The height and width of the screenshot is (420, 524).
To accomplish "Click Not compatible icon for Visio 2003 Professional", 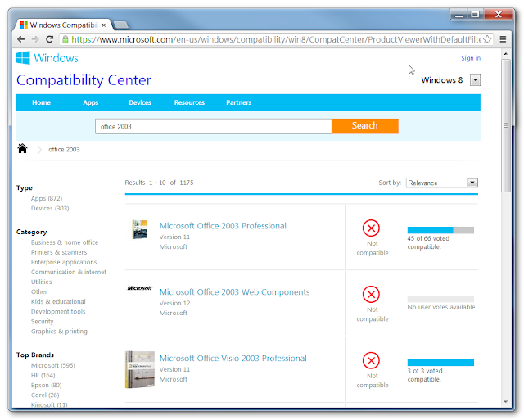I will [x=371, y=360].
